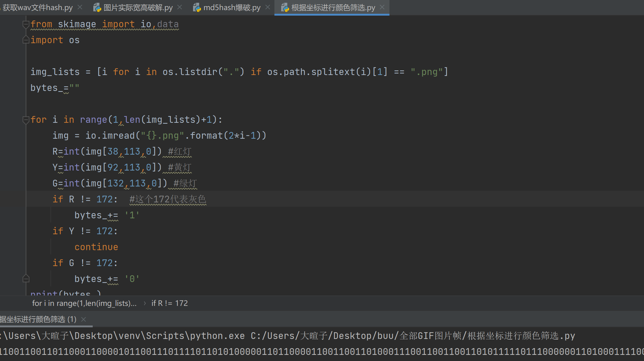Collapse the for loop fold marker
This screenshot has width=644, height=361.
tap(26, 120)
